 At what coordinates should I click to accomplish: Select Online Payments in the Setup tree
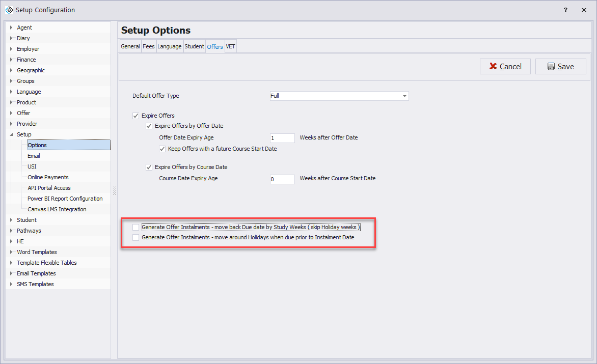click(x=48, y=177)
